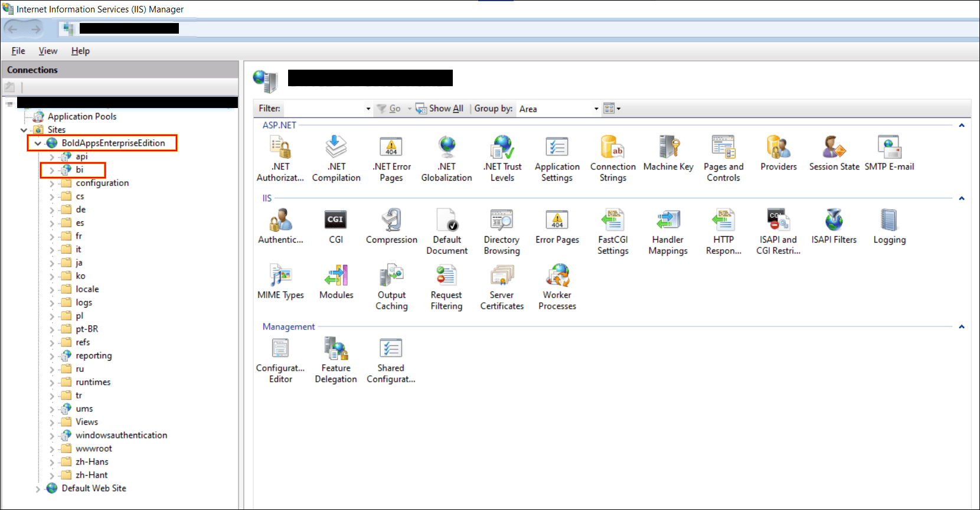
Task: Open Handler Mappings feature
Action: click(668, 231)
